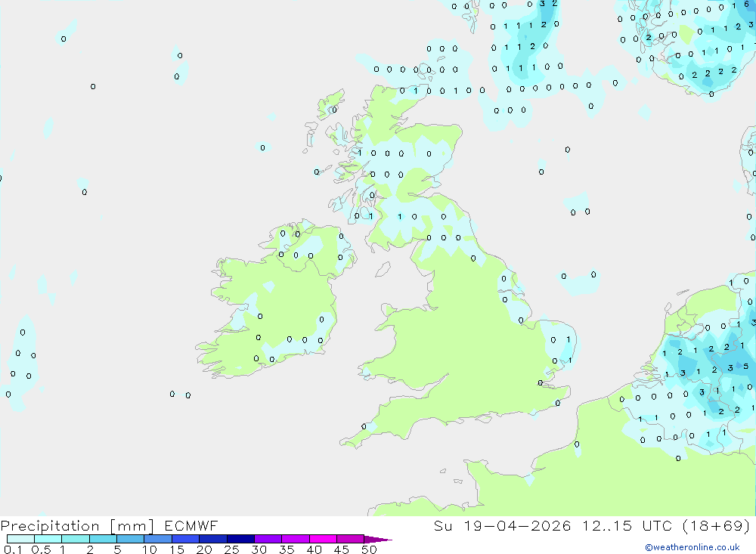Pick the 30–35 mm legend swatch
The width and height of the screenshot is (756, 554).
coord(268,539)
